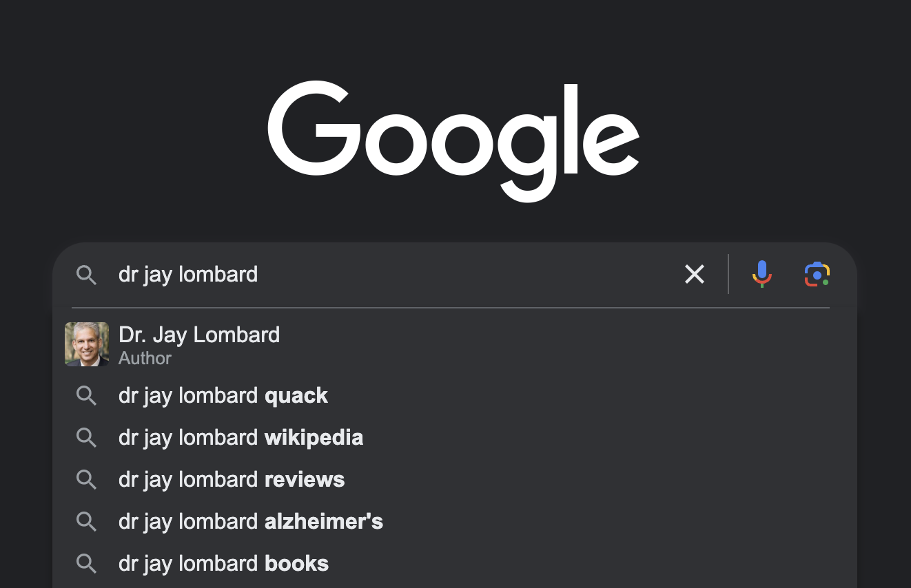Choose the Dr. Jay Lombard Author entity suggestion
Screen dimensions: 911x588
pyautogui.click(x=455, y=344)
